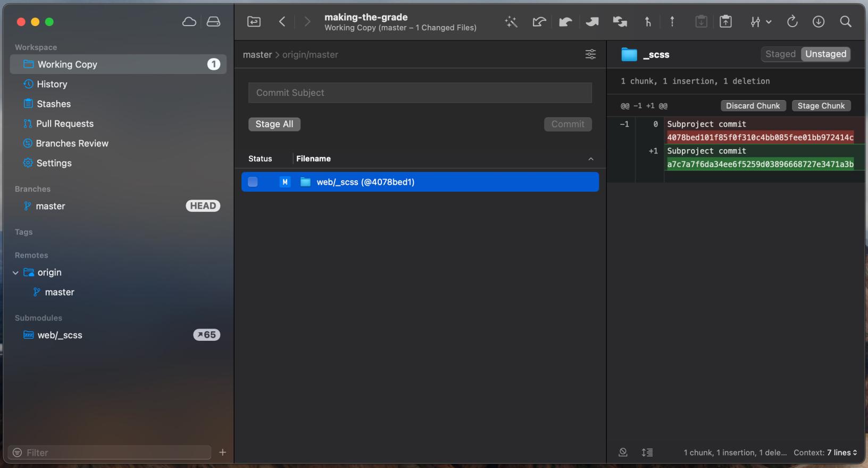The height and width of the screenshot is (468, 868).
Task: Stage web/_scss using its checkbox
Action: tap(253, 182)
